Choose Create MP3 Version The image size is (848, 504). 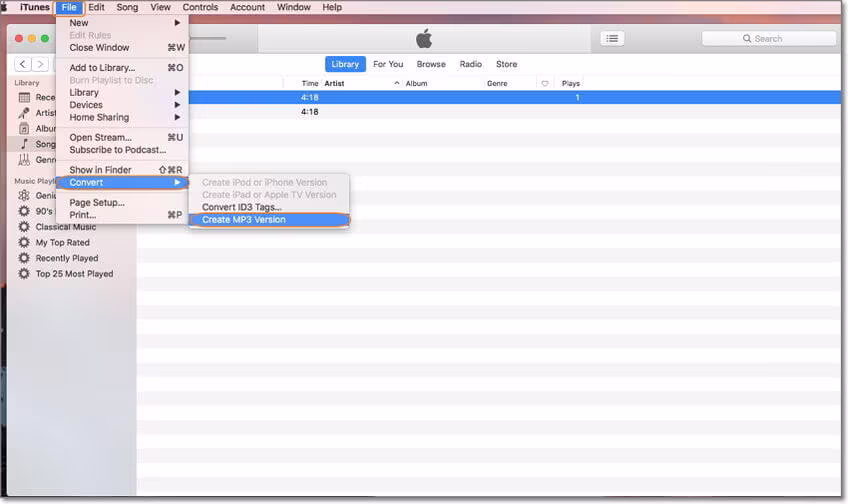click(269, 220)
